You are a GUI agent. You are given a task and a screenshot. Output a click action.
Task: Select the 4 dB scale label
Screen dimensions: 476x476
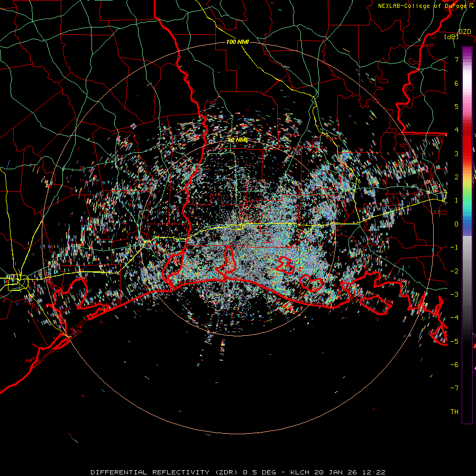(456, 130)
